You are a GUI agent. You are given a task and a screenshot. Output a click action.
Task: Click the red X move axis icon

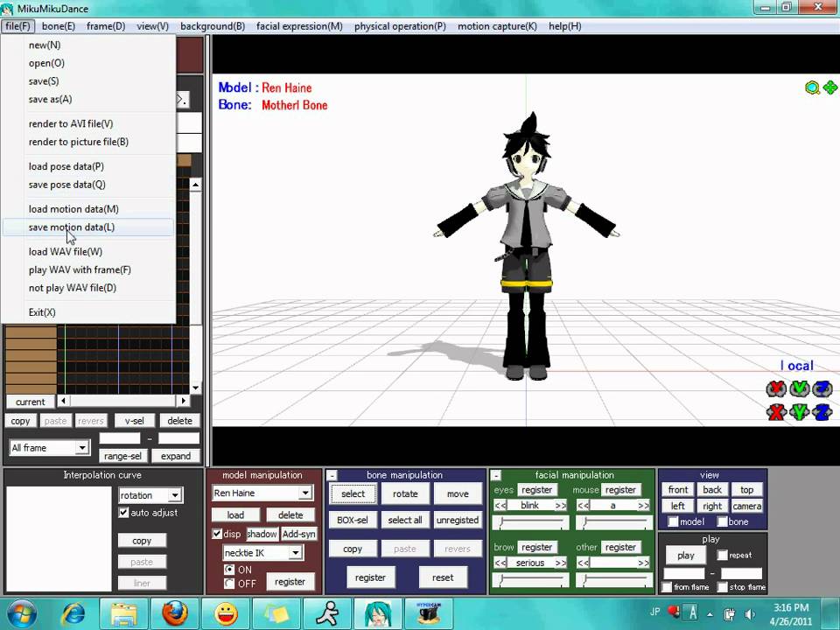pyautogui.click(x=776, y=412)
